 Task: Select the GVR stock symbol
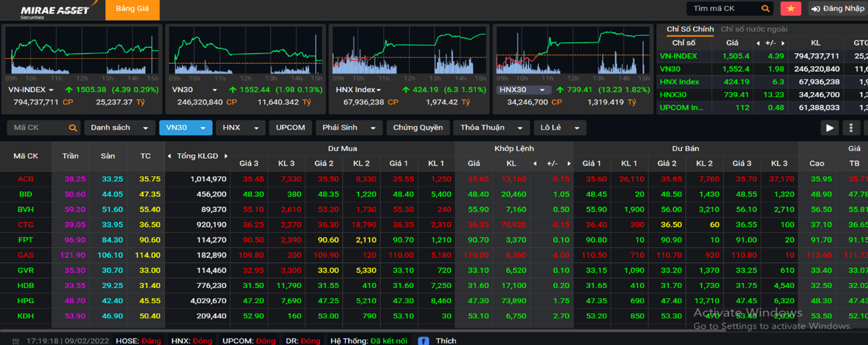(x=25, y=270)
